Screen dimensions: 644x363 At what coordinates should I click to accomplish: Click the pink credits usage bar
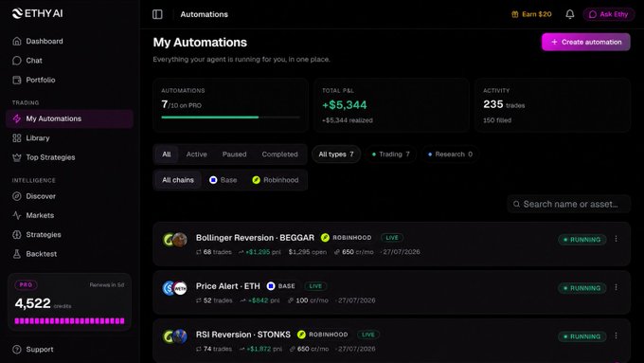click(x=69, y=320)
